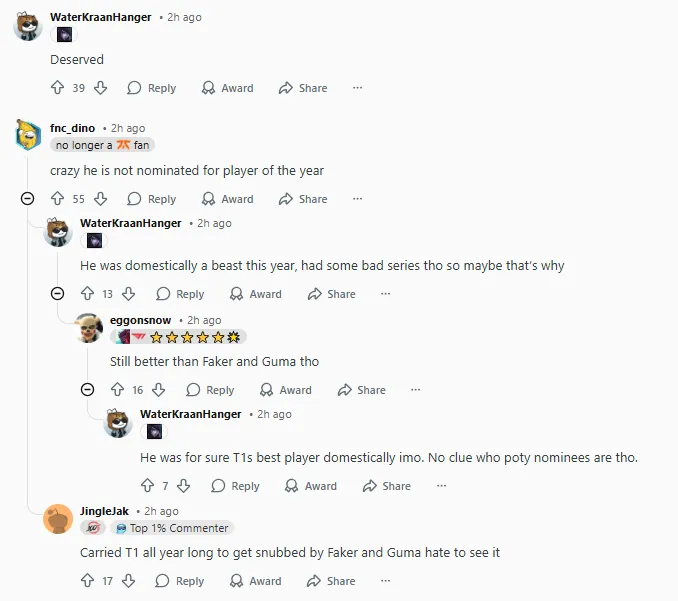This screenshot has height=601, width=678.
Task: Award the "Deserved" comment
Action: pos(227,88)
